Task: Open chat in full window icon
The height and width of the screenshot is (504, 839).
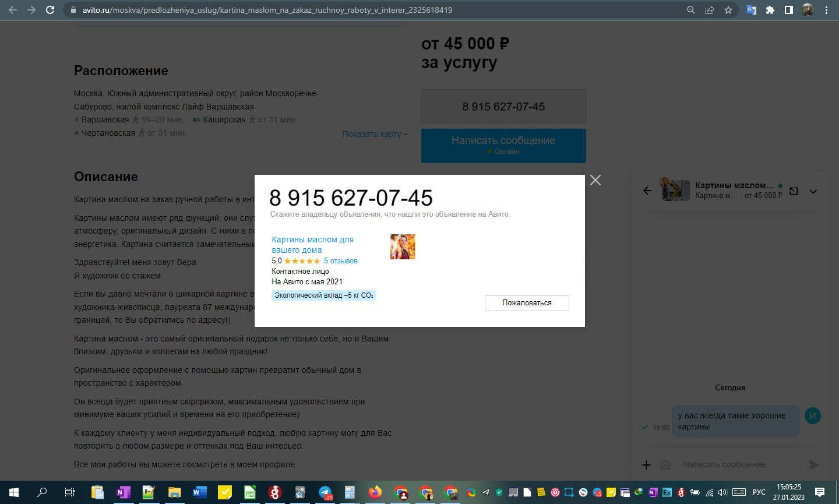Action: [x=794, y=191]
